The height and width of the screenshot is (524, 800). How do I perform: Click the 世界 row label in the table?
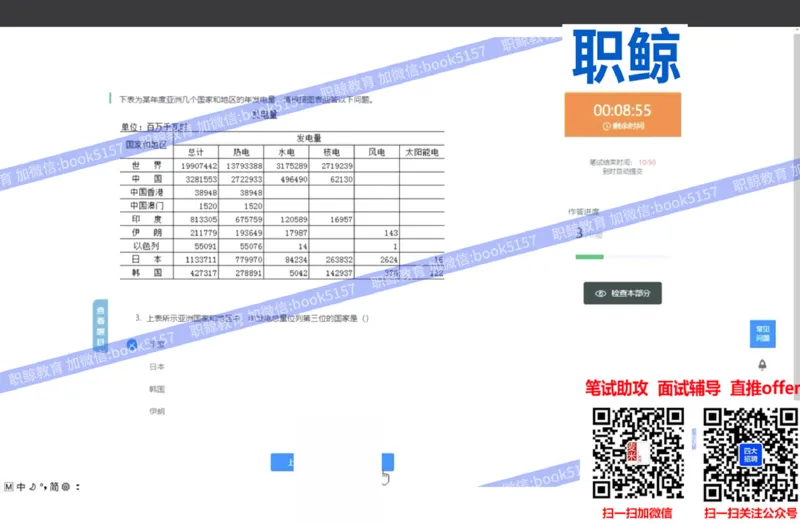(x=147, y=165)
